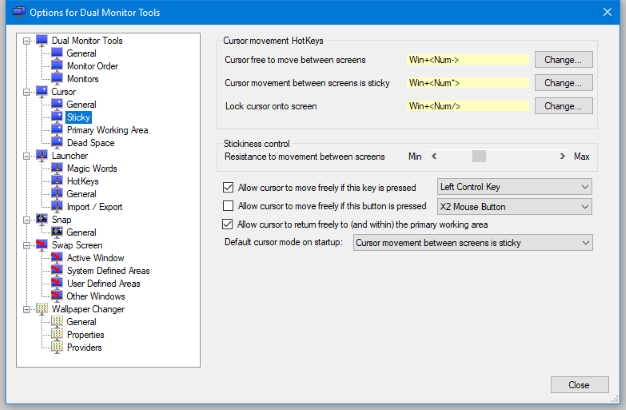Change hotkey for cursor free to move
The width and height of the screenshot is (626, 410).
563,59
